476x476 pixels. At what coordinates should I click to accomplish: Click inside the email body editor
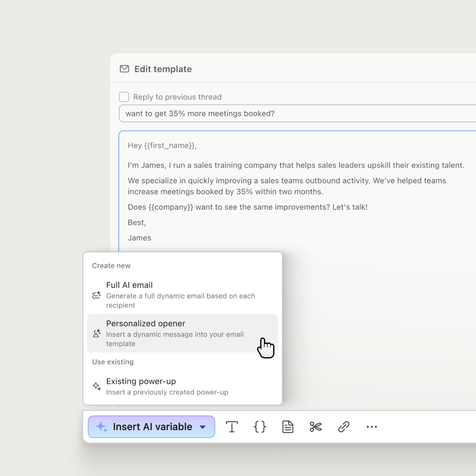click(x=264, y=189)
